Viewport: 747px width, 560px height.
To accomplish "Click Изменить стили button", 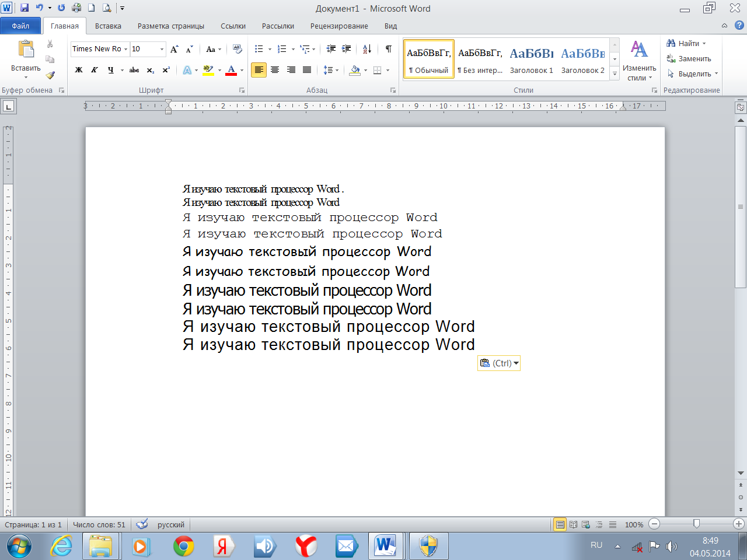I will 639,61.
